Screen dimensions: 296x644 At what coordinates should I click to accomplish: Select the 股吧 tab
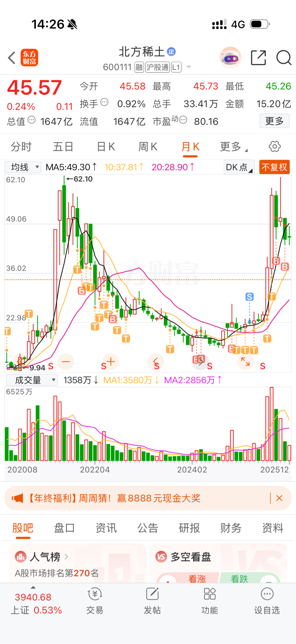tap(23, 528)
